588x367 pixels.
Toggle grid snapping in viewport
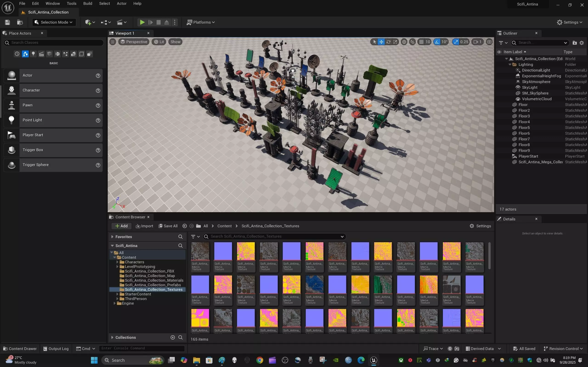[421, 42]
